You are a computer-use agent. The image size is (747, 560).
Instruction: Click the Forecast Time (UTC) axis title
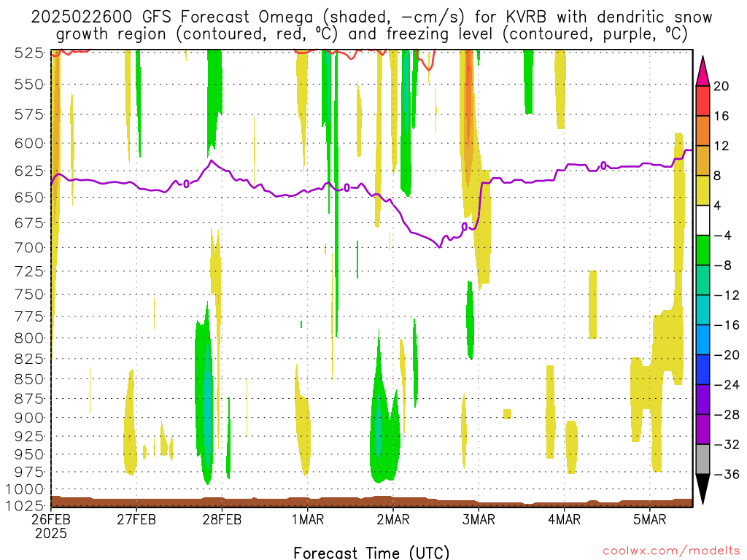pyautogui.click(x=371, y=553)
